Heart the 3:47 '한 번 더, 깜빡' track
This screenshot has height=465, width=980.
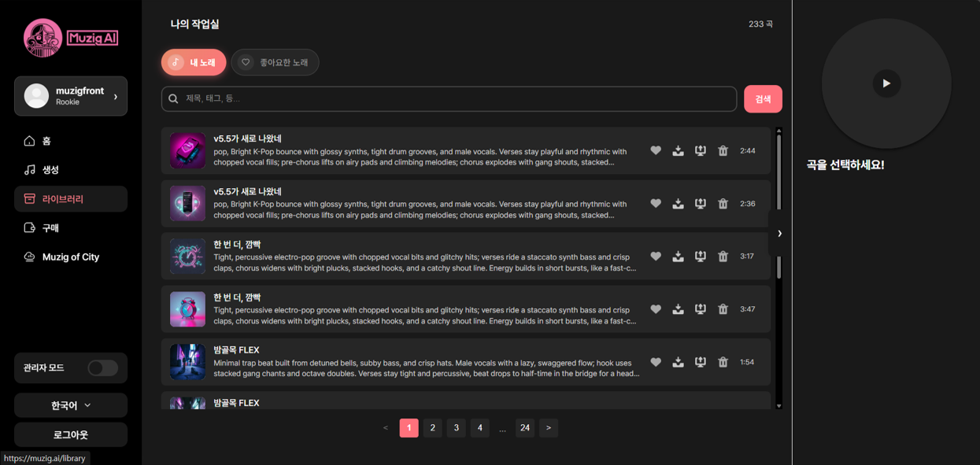pyautogui.click(x=656, y=309)
